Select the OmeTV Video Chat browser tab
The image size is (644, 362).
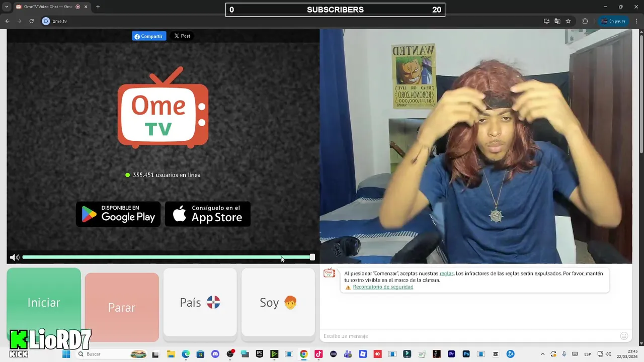coord(52,7)
